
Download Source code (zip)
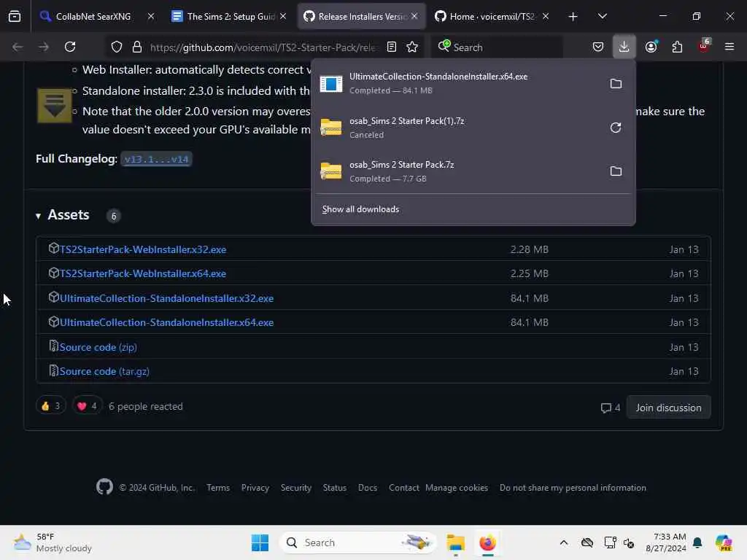pyautogui.click(x=98, y=347)
